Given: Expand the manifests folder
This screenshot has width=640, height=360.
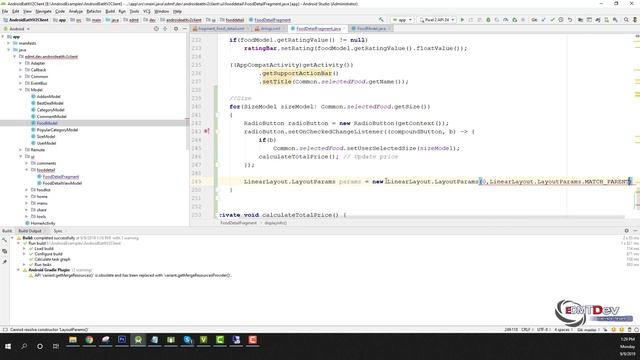Looking at the screenshot, I should [9, 43].
